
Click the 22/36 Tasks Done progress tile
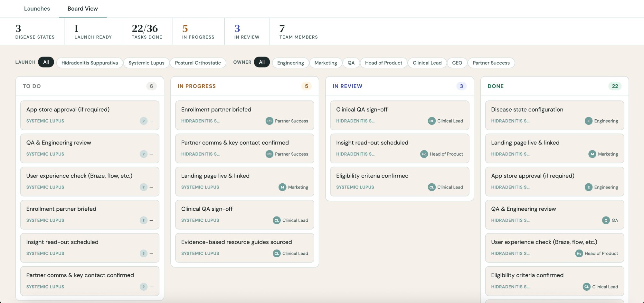[x=147, y=31]
